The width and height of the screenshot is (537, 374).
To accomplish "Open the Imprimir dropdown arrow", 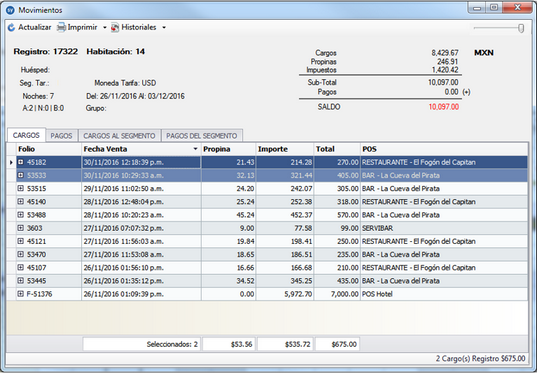I will point(104,27).
